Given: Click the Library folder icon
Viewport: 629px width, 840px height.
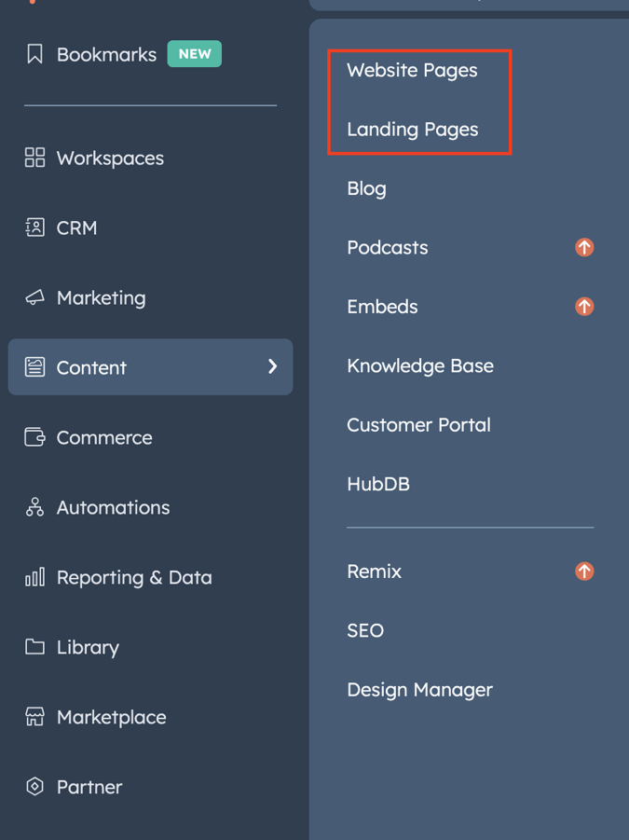Looking at the screenshot, I should (34, 647).
